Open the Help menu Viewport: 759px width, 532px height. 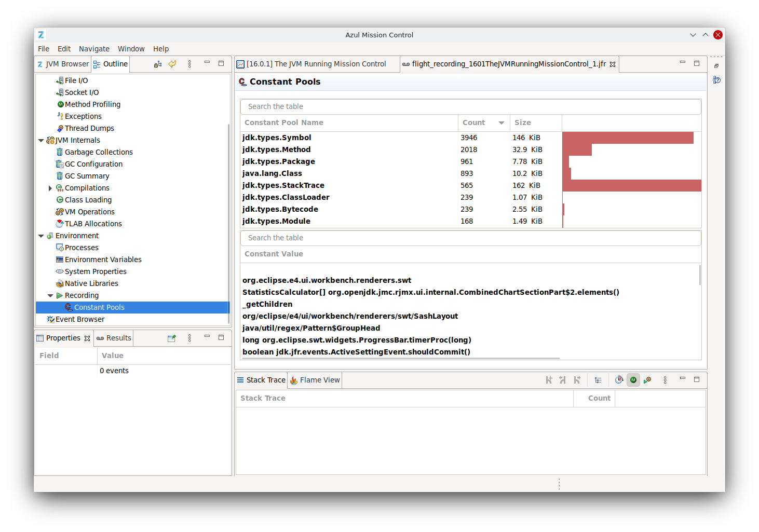(x=161, y=49)
